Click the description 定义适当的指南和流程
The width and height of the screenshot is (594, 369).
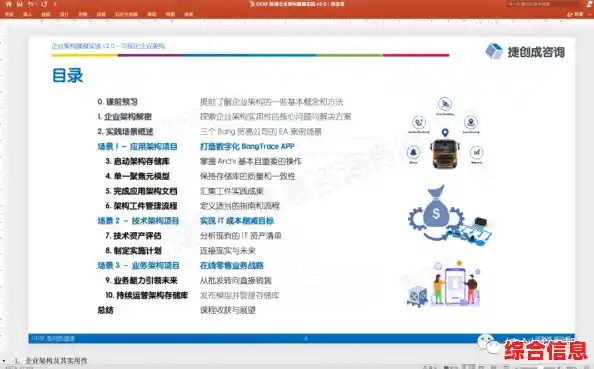239,206
